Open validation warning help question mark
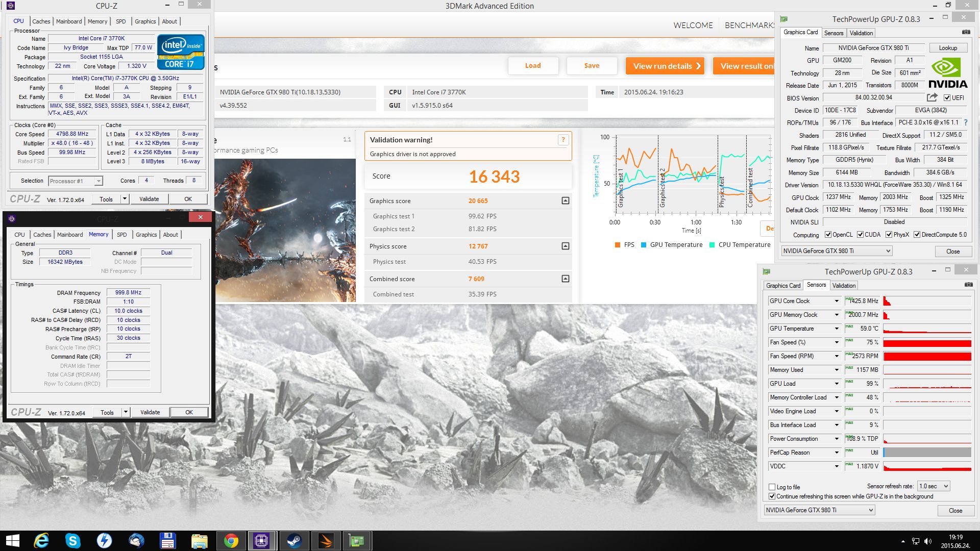This screenshot has height=551, width=980. [563, 140]
